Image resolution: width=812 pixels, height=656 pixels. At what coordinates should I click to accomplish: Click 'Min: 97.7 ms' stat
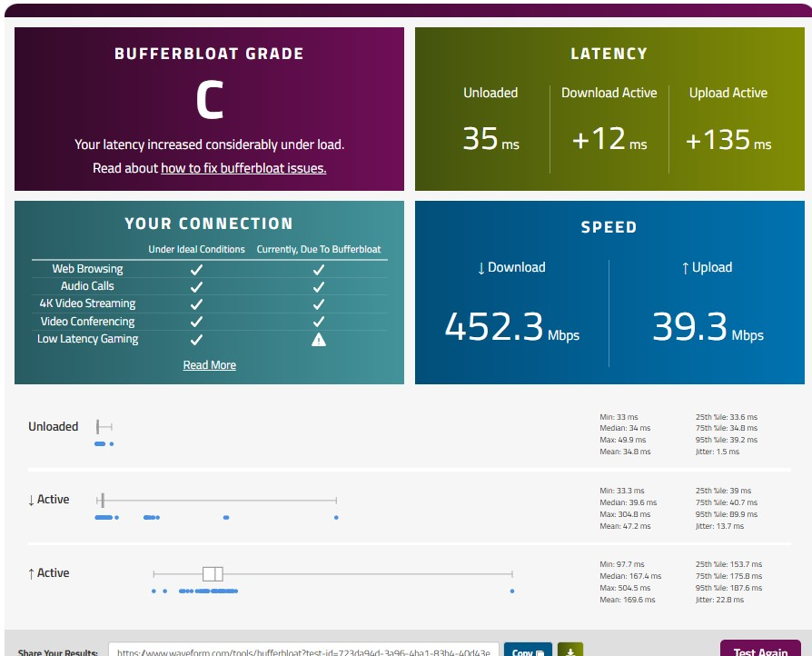(622, 564)
